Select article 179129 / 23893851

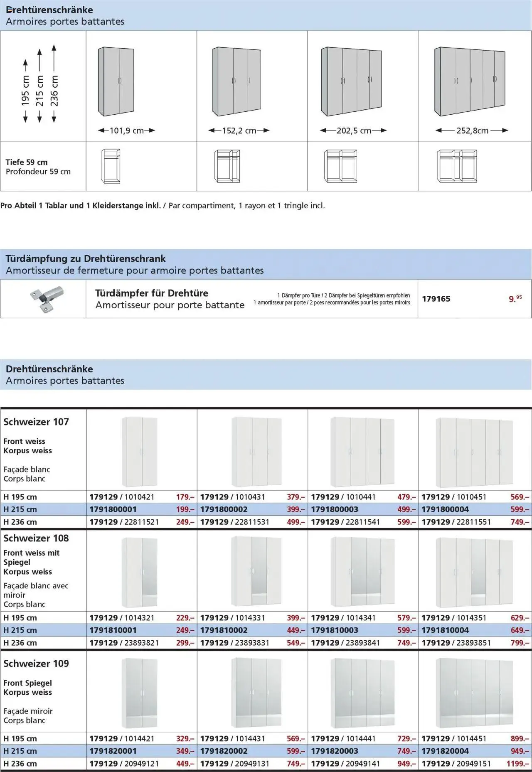[x=456, y=643]
